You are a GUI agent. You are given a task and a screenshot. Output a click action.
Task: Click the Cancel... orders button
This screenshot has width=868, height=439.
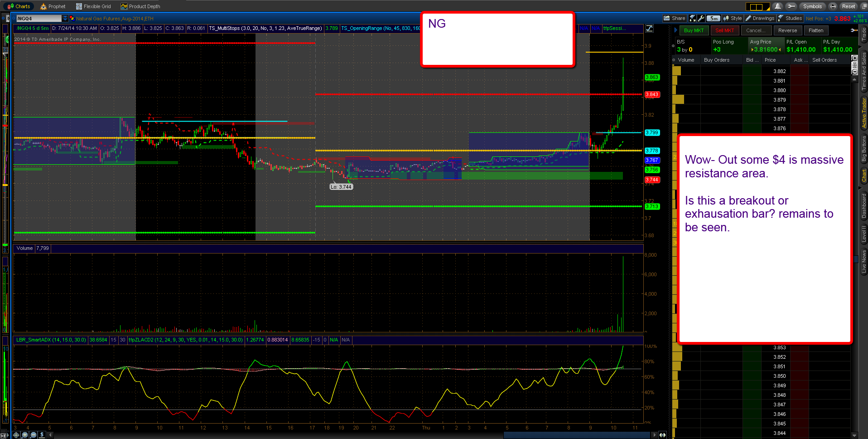(x=756, y=30)
